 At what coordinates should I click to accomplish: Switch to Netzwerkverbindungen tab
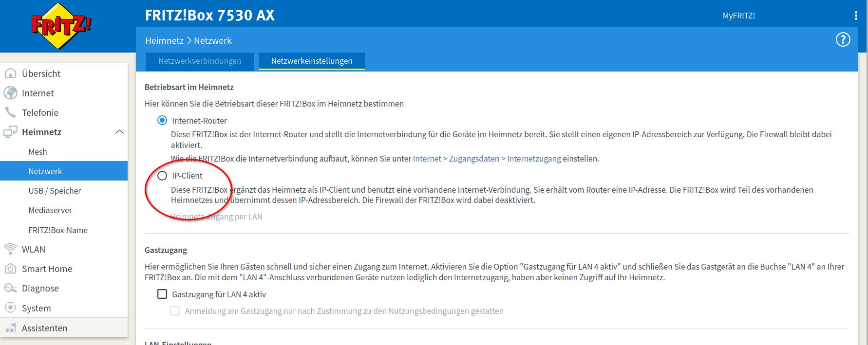pyautogui.click(x=200, y=61)
